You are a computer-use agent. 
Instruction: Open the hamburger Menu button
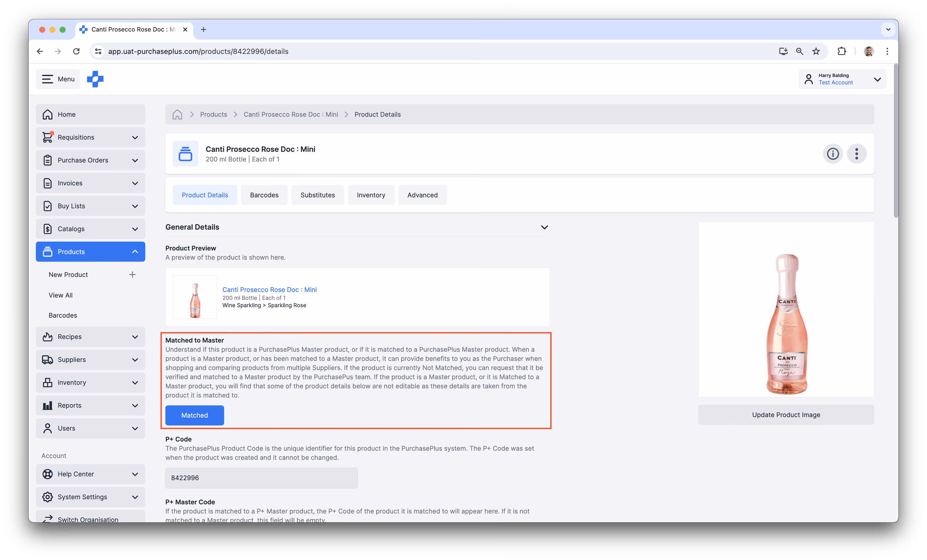(58, 79)
